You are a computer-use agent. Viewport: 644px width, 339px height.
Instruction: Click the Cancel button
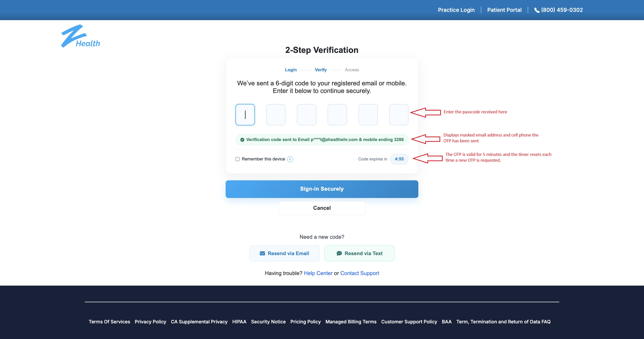(322, 208)
